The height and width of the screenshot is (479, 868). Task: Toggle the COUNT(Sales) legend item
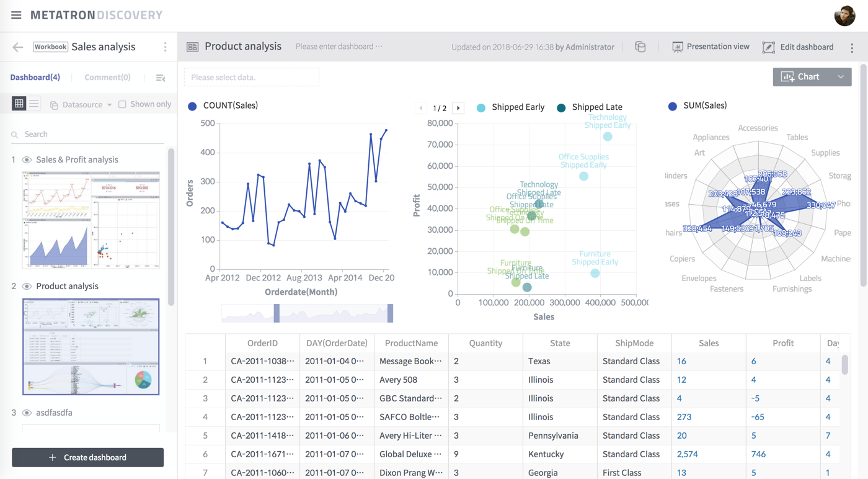coord(223,105)
